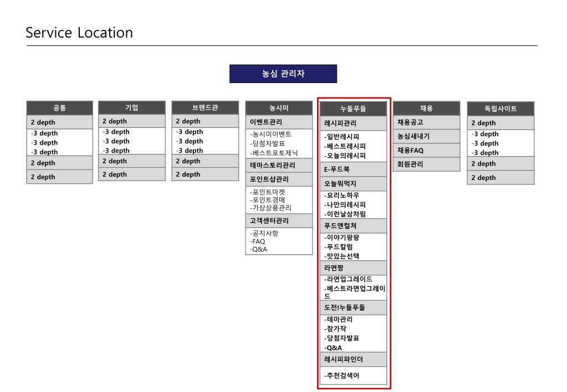
Task: Select the -이야기팡팡 entry
Action: [x=341, y=238]
